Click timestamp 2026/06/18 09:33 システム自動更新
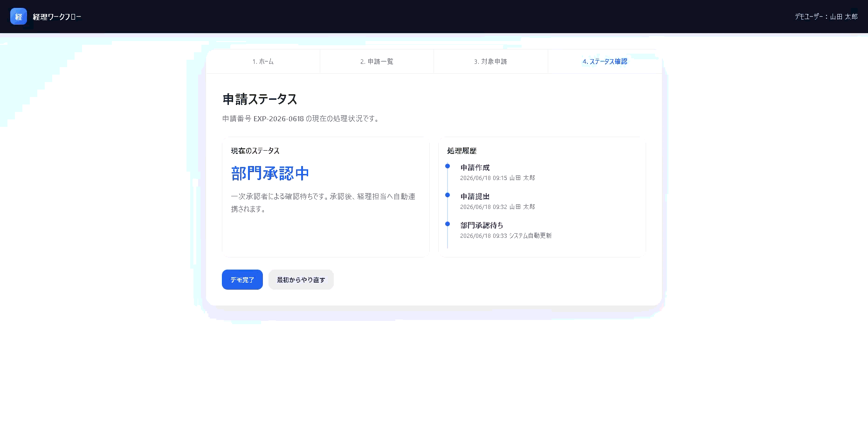This screenshot has height=444, width=868. click(506, 236)
